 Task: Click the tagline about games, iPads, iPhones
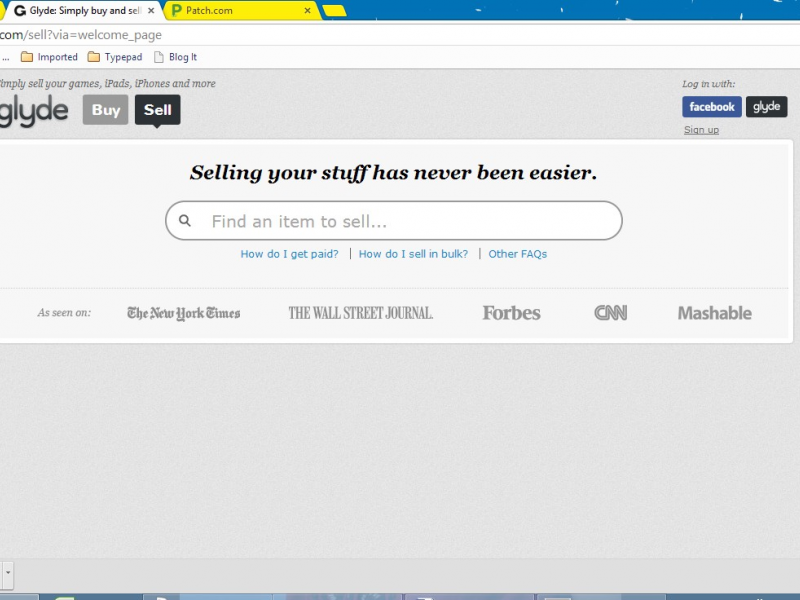click(x=108, y=84)
